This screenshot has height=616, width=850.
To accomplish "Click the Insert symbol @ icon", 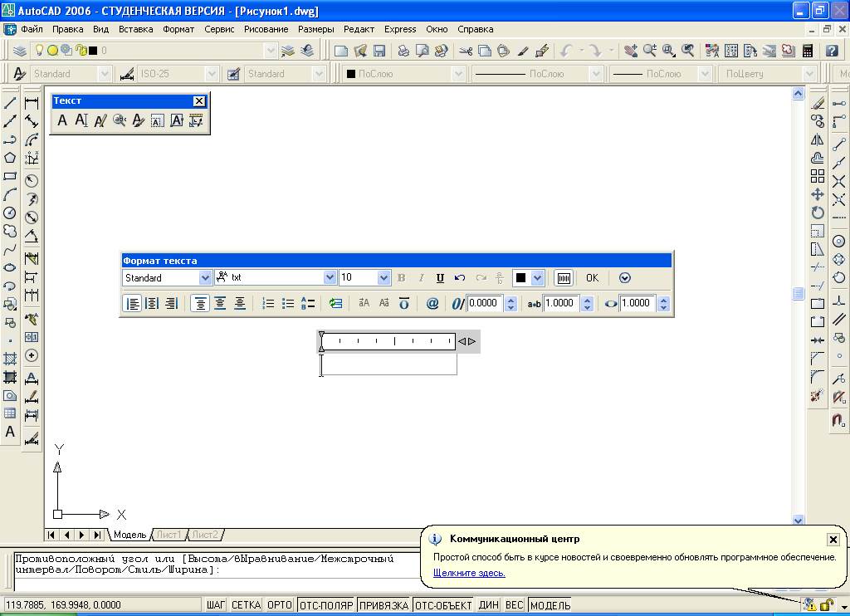I will click(x=432, y=303).
